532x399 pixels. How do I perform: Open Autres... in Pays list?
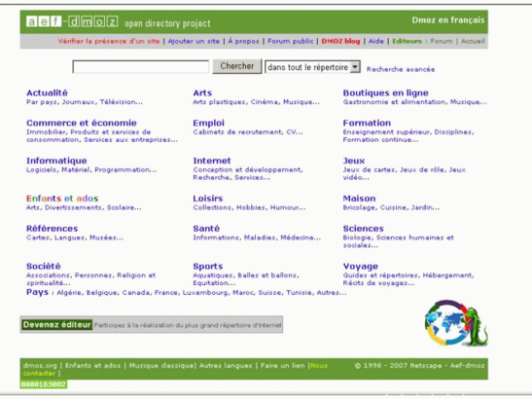click(332, 292)
